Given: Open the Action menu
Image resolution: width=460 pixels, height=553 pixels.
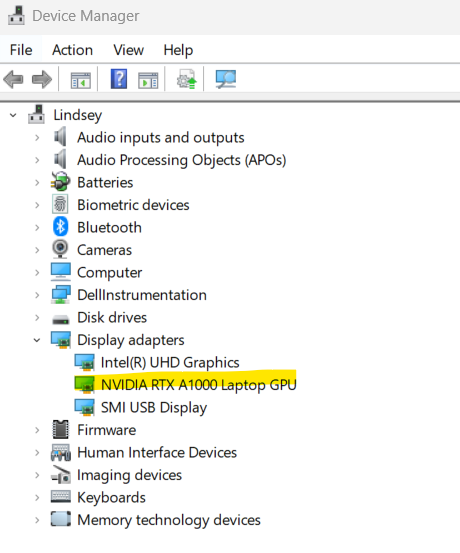Looking at the screenshot, I should pos(72,50).
